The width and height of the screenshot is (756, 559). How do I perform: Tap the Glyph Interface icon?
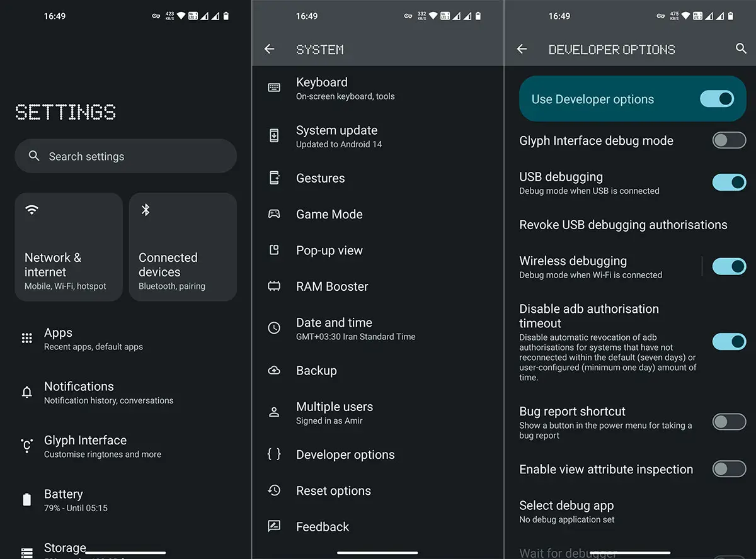26,446
